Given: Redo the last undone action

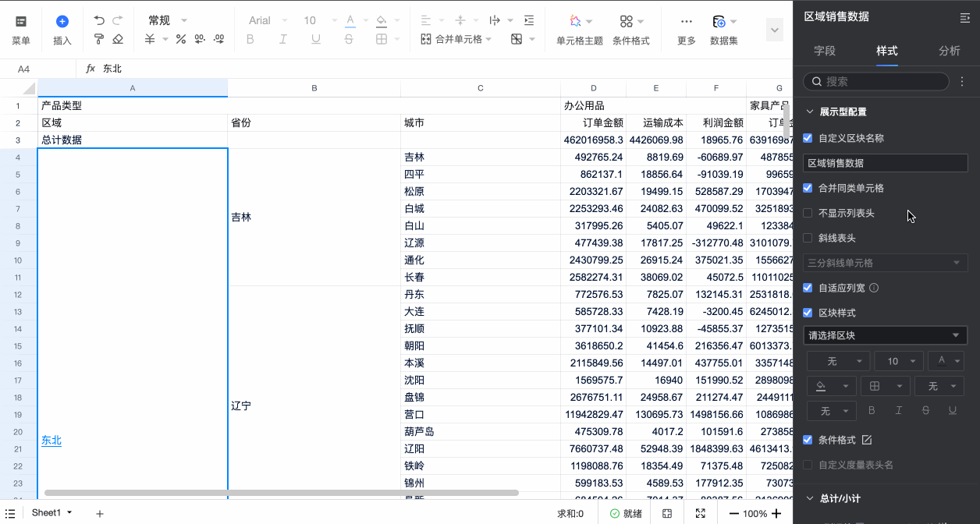Looking at the screenshot, I should pyautogui.click(x=118, y=21).
